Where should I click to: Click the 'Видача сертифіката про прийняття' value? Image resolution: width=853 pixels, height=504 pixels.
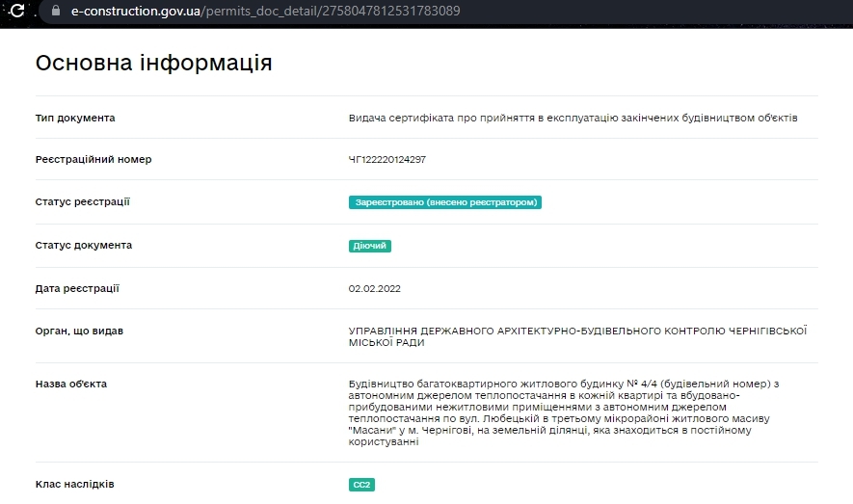[573, 118]
